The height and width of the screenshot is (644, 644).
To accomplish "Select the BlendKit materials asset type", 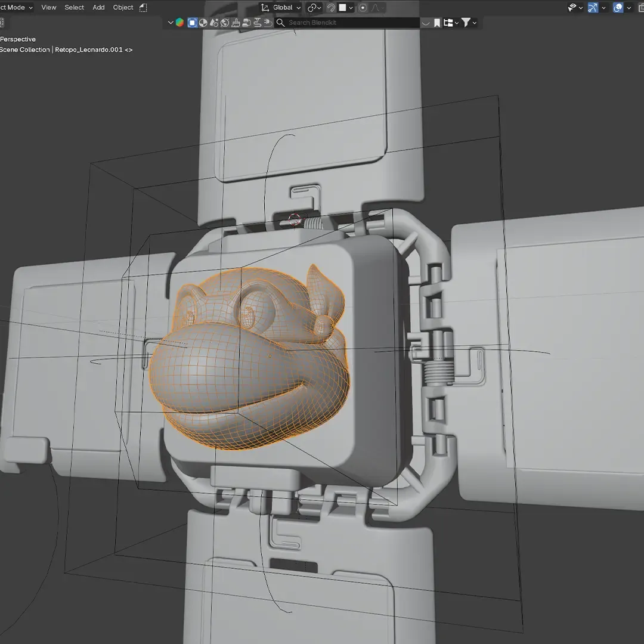I will coord(203,23).
